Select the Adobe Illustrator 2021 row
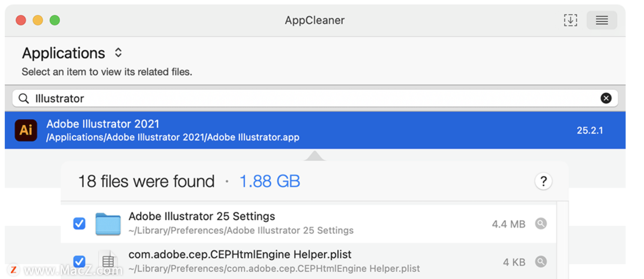644x279 pixels. 315,130
